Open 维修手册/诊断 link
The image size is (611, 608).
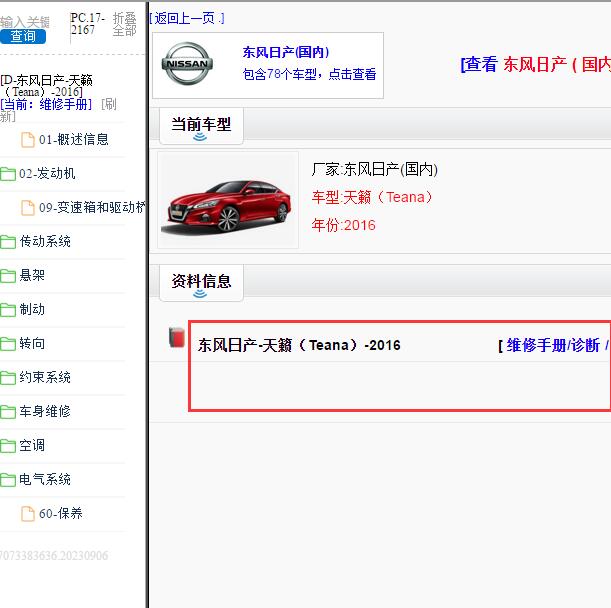pyautogui.click(x=553, y=345)
